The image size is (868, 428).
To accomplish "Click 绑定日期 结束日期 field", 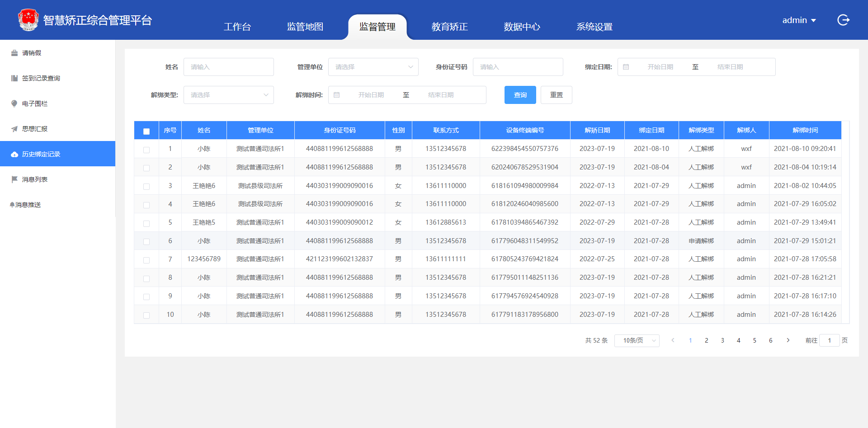I will pos(730,67).
